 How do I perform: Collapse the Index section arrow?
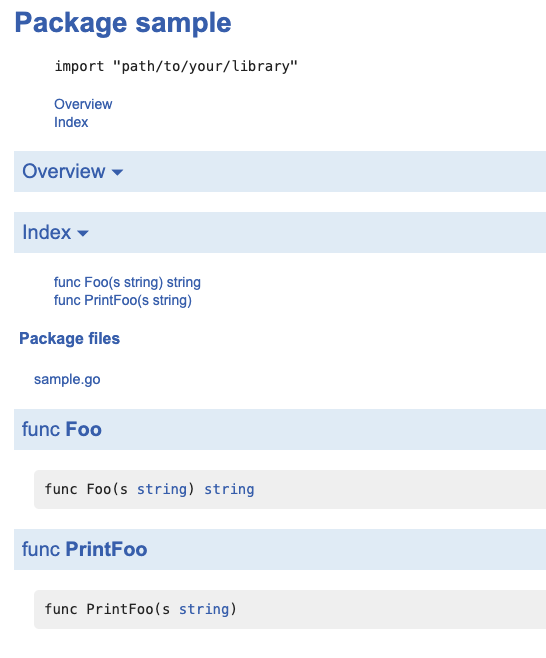[x=83, y=233]
